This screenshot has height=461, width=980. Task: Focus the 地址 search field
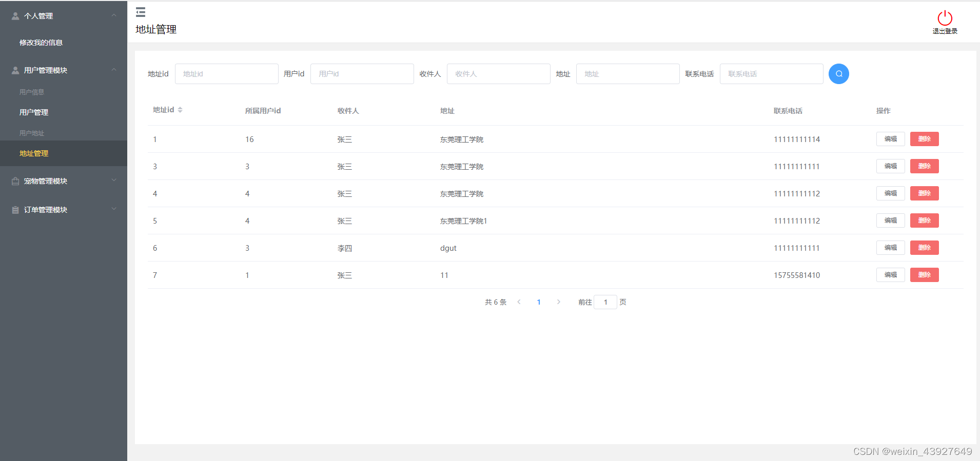pyautogui.click(x=628, y=74)
